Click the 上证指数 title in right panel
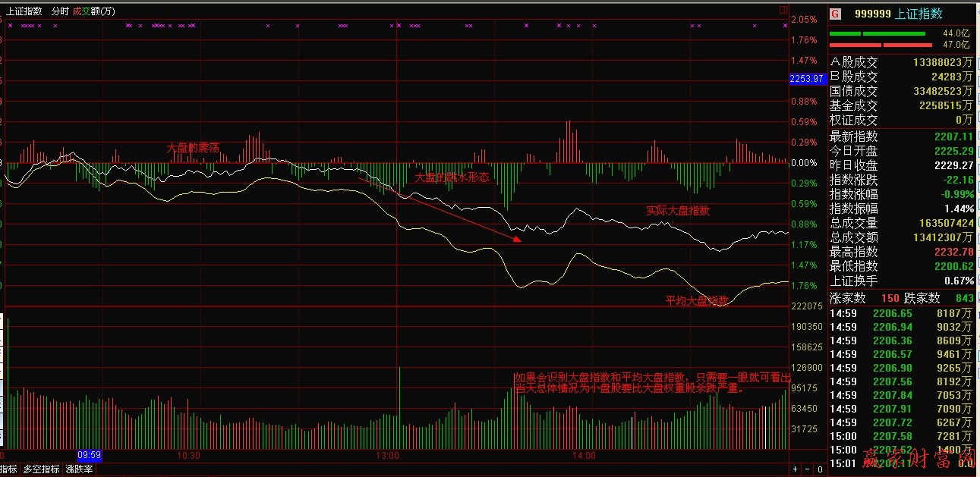This screenshot has height=477, width=980. [x=919, y=13]
